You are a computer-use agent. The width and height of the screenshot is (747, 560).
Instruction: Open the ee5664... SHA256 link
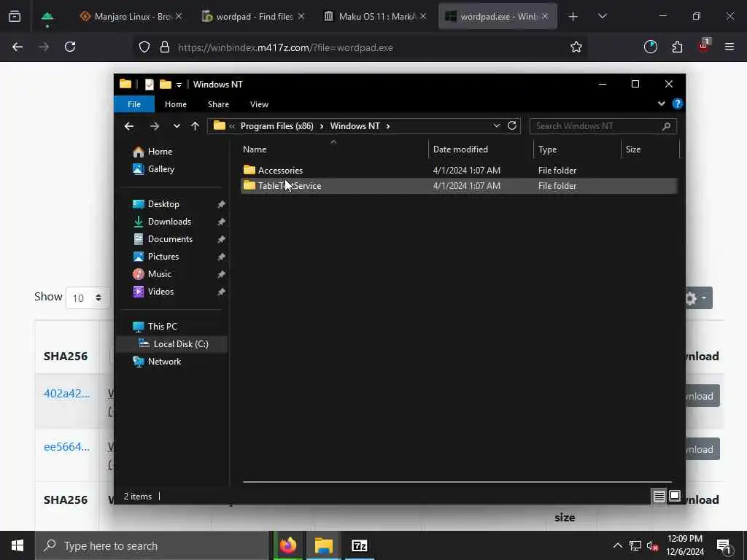66,447
